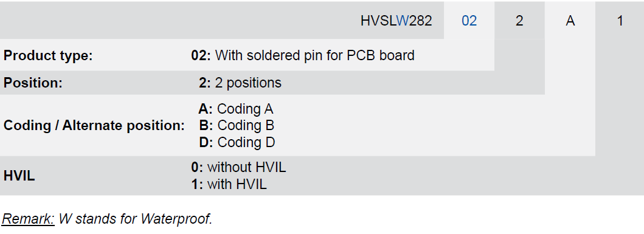Click the position code 2 header cell
This screenshot has height=234, width=644.
[x=519, y=21]
